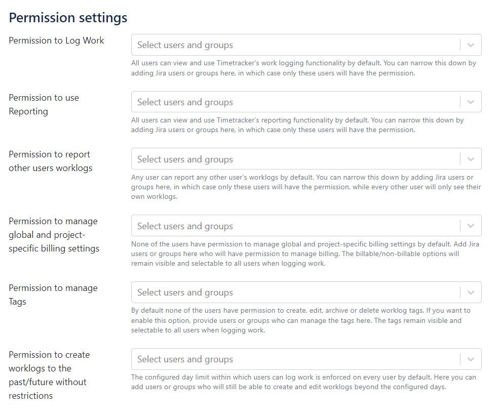Click the Permission settings heading
504x420 pixels.
pos(67,17)
